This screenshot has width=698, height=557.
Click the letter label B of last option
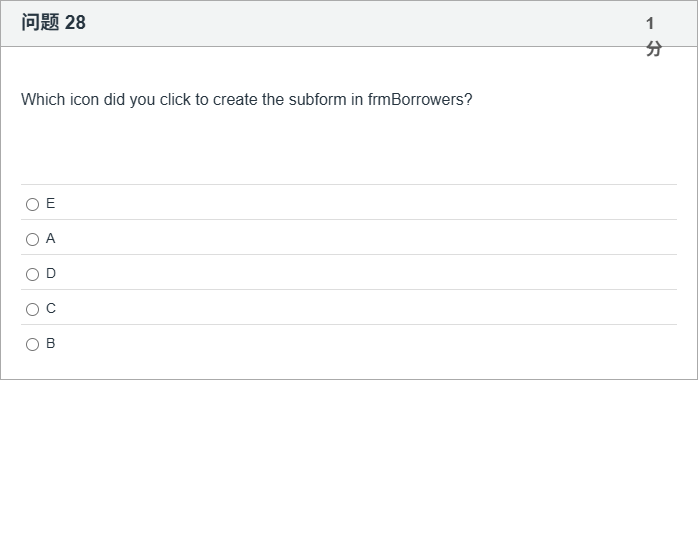point(51,343)
